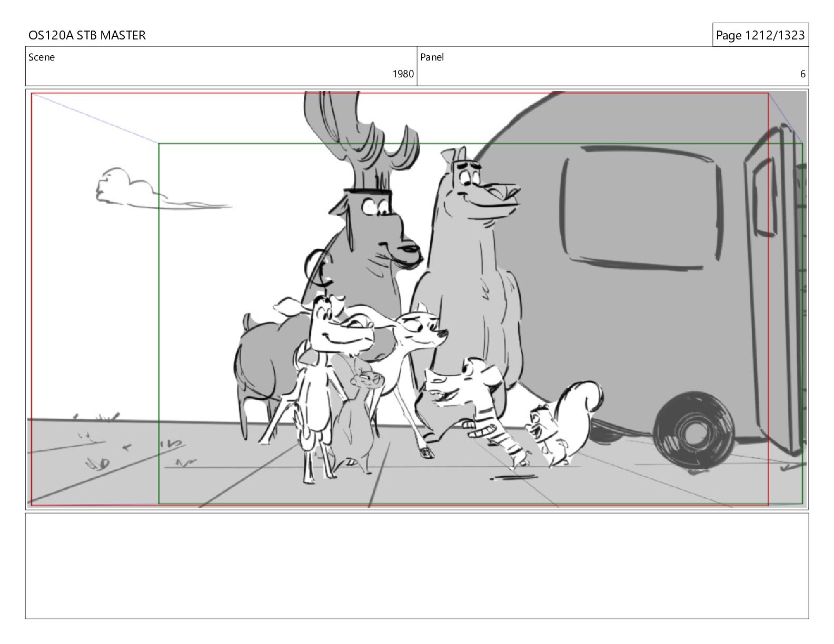Click the empty notes box below the panel
This screenshot has height=644, width=834.
click(417, 566)
